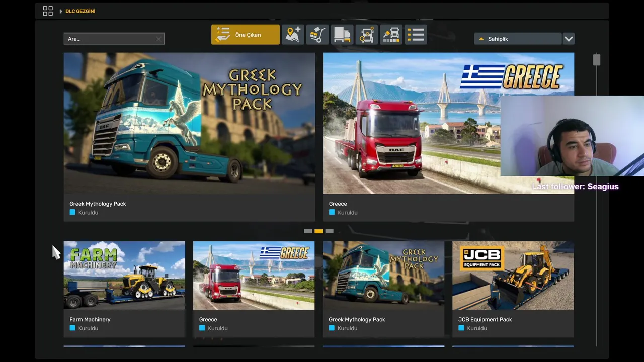
Task: Open the small Greek Mythology Pack thumbnail
Action: (383, 276)
